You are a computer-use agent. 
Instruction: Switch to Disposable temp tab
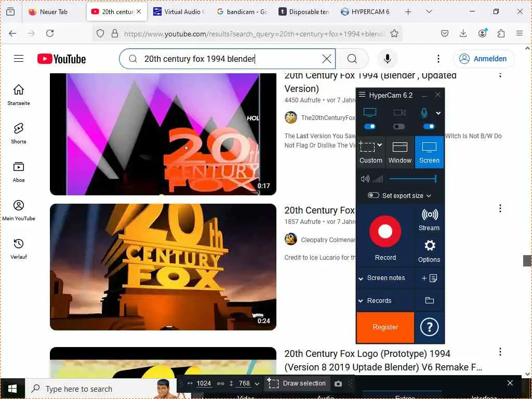304,11
